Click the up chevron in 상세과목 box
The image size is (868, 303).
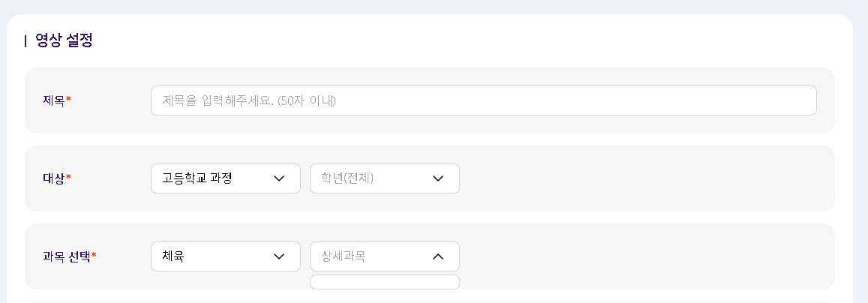438,256
